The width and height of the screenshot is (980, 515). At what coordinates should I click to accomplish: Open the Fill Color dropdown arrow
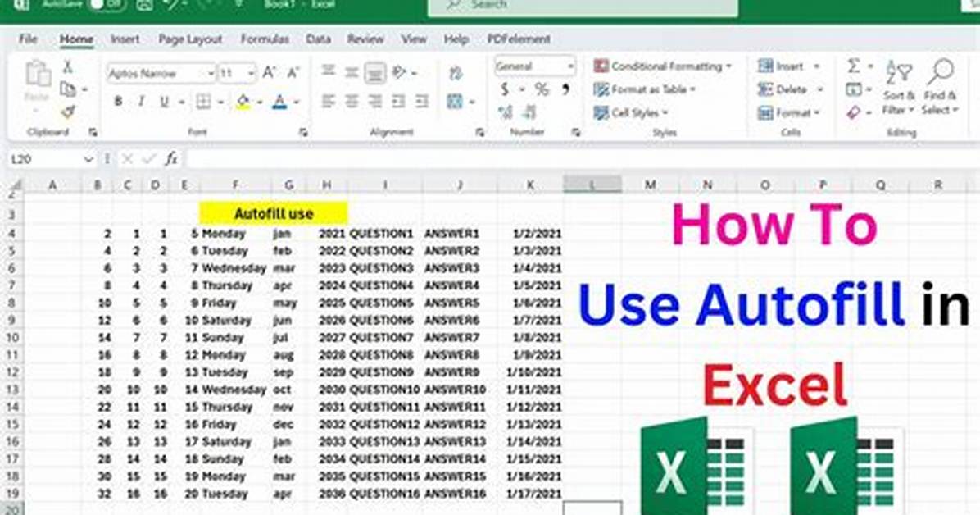(259, 102)
